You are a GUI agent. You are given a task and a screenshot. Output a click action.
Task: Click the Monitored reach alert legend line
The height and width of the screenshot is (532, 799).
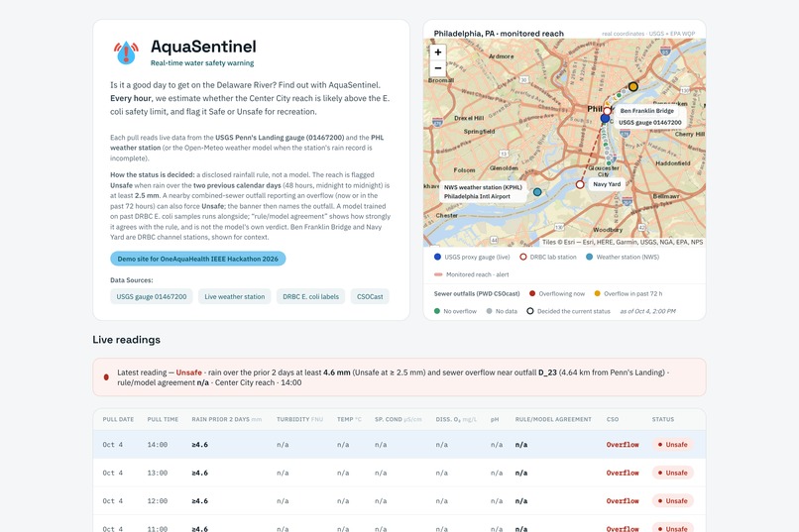tap(438, 274)
